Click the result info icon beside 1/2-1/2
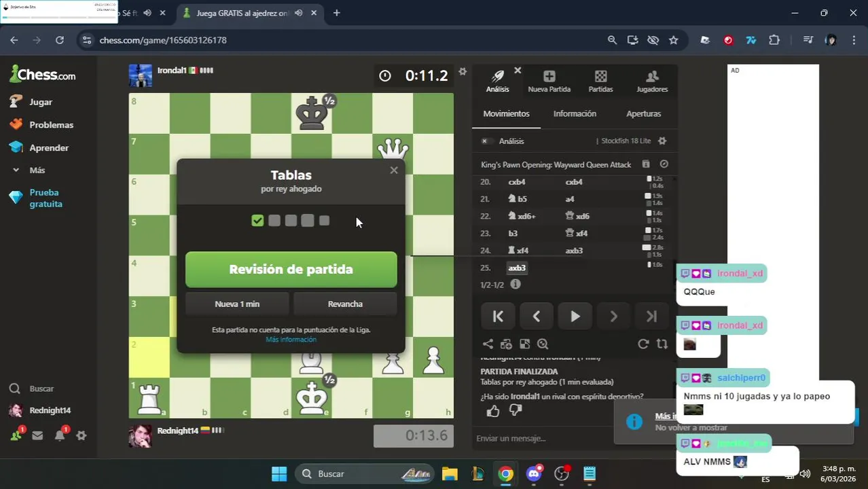Image resolution: width=868 pixels, height=489 pixels. [516, 285]
